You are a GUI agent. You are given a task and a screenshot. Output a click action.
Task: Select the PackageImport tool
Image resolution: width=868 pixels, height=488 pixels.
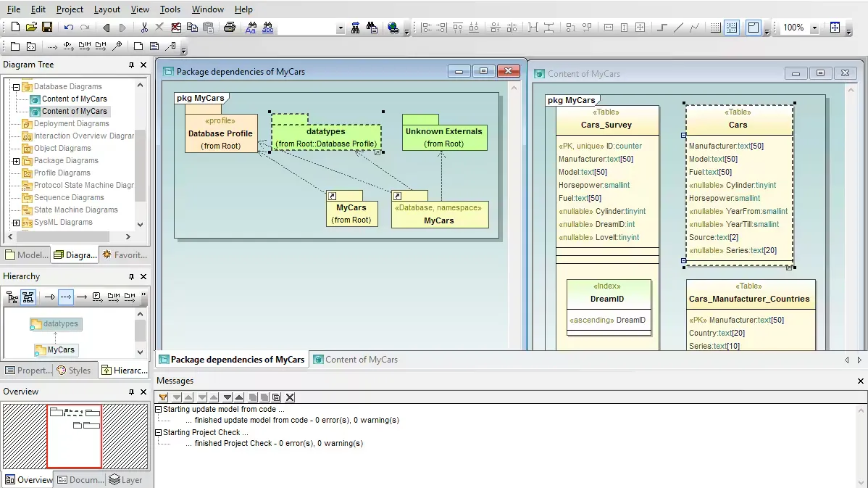(85, 46)
